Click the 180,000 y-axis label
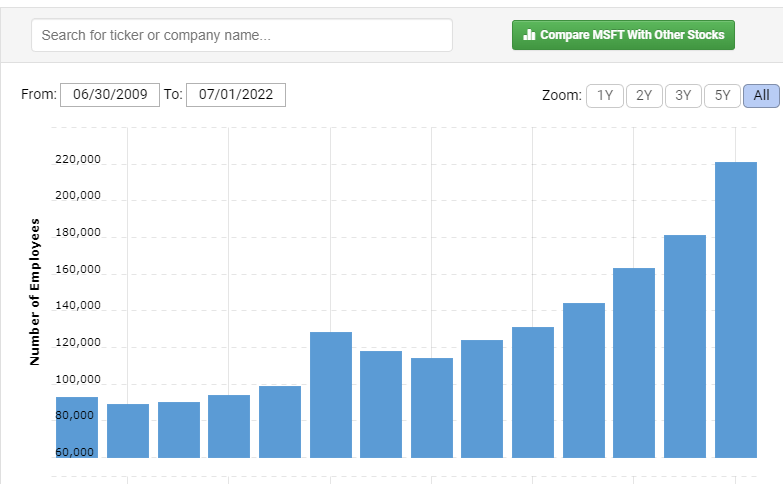Viewport: 783px width, 484px height. (x=78, y=232)
